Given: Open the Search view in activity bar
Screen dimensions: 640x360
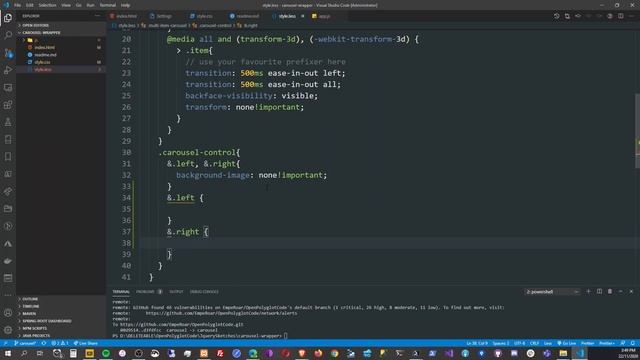Looking at the screenshot, I should point(8,35).
